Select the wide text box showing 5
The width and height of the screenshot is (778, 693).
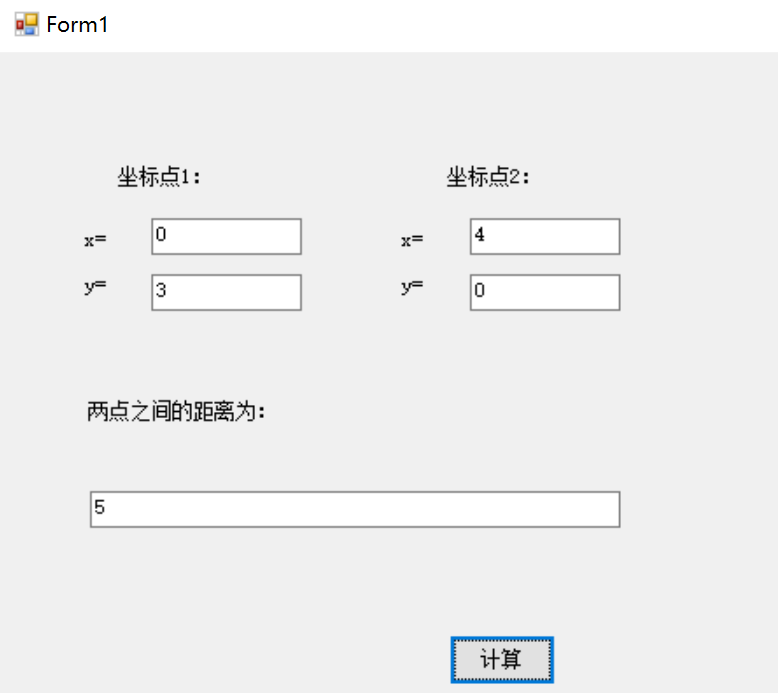355,509
